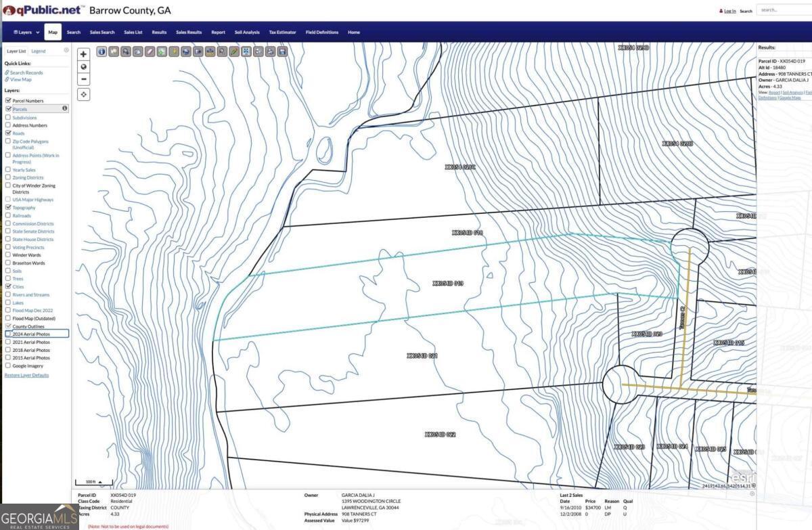Select the pencil draw tool
Image resolution: width=812 pixels, height=530 pixels.
233,51
